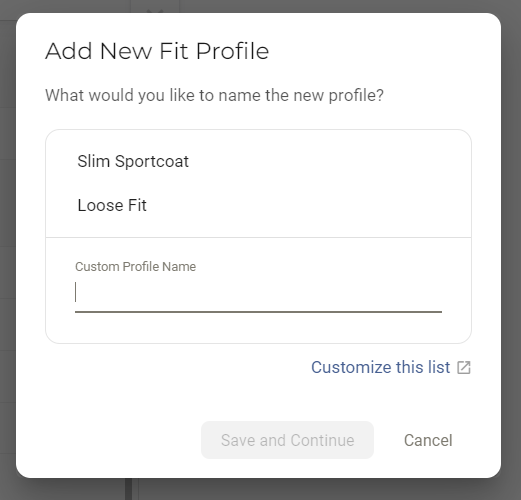The height and width of the screenshot is (500, 521).
Task: Click the word Continue on the save button
Action: 322,440
